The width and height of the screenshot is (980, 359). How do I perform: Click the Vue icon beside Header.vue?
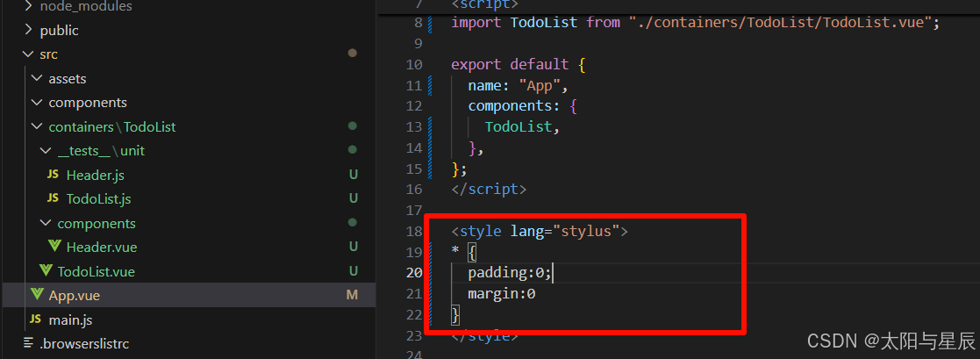point(54,247)
